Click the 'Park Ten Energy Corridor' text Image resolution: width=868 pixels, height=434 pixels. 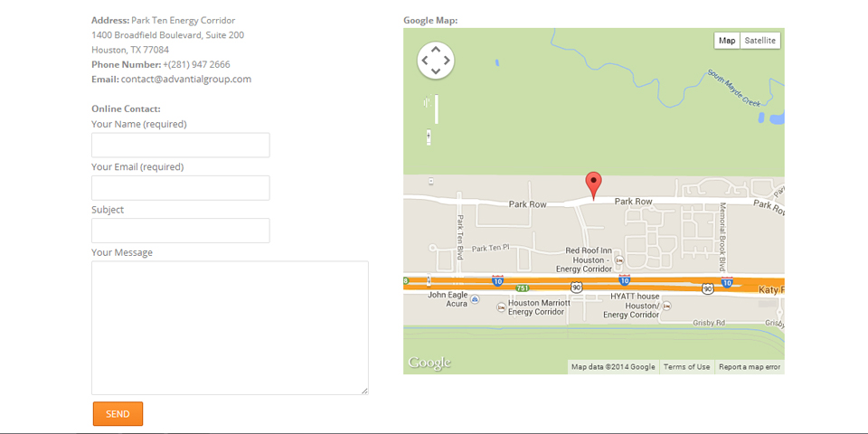184,21
